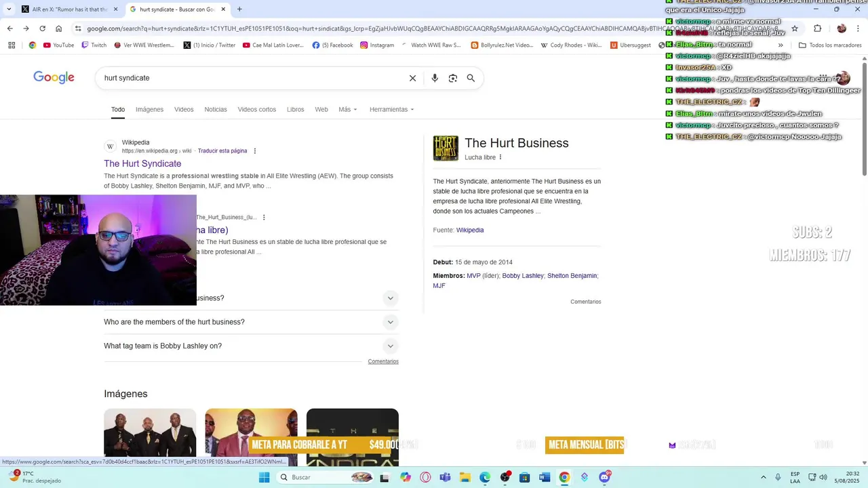Open the Shelton Benjamin member link

[x=572, y=276]
